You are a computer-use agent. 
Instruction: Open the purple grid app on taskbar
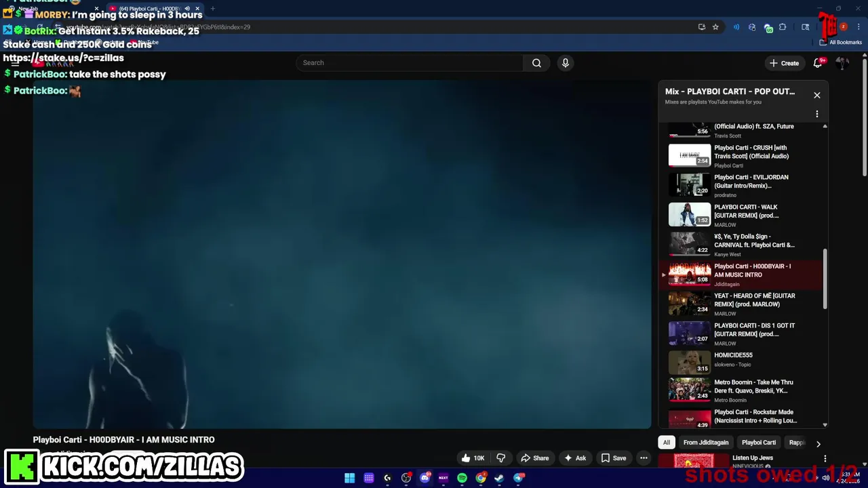pyautogui.click(x=368, y=478)
